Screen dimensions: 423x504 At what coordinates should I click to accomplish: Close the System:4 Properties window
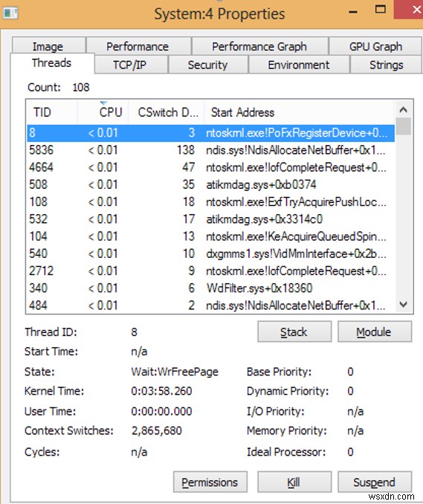(410, 10)
